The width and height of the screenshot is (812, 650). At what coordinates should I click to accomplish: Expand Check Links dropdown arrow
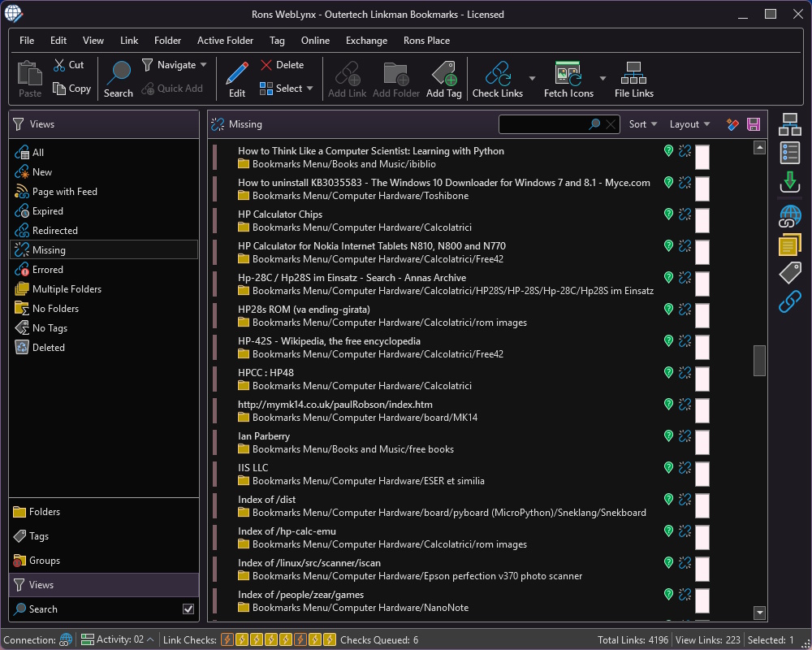pos(532,78)
